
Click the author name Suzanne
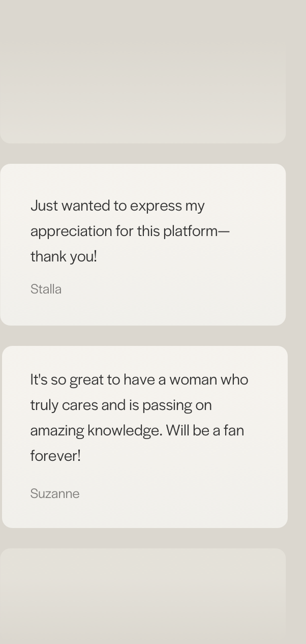coord(55,493)
